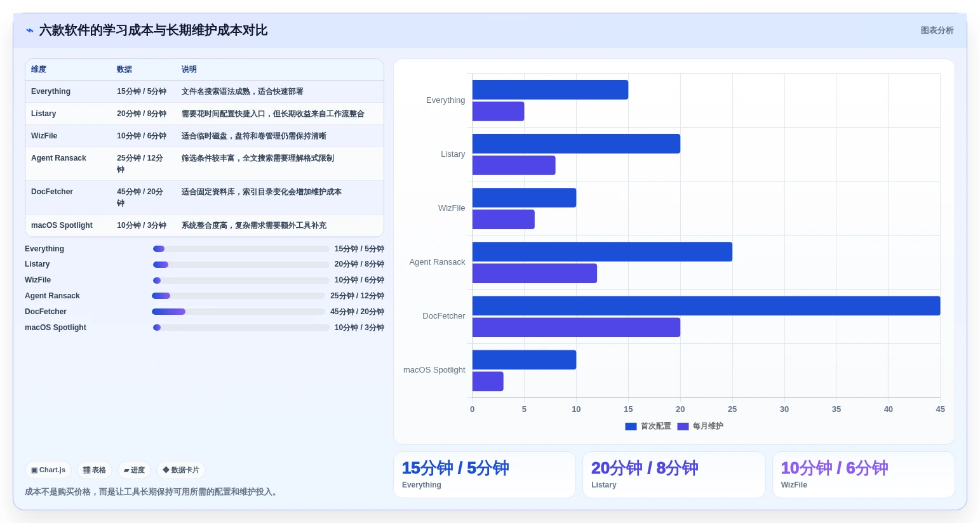Click the Agent Ransack progress bar

[238, 296]
